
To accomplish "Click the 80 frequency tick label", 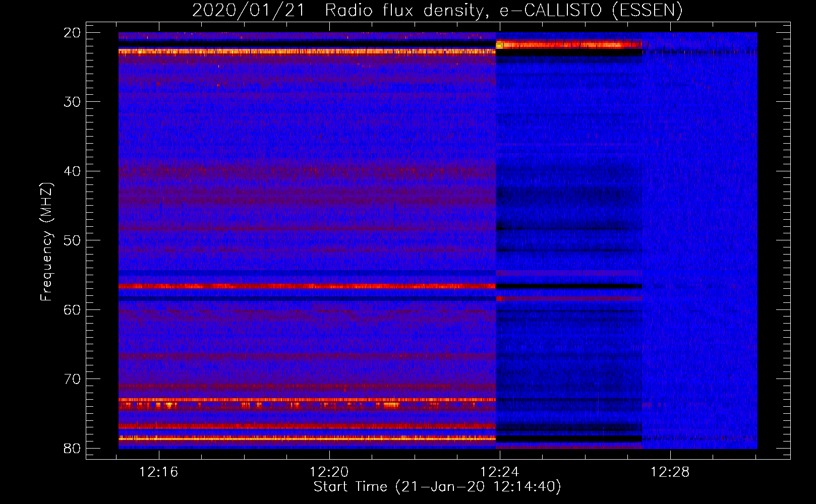I will coord(72,449).
